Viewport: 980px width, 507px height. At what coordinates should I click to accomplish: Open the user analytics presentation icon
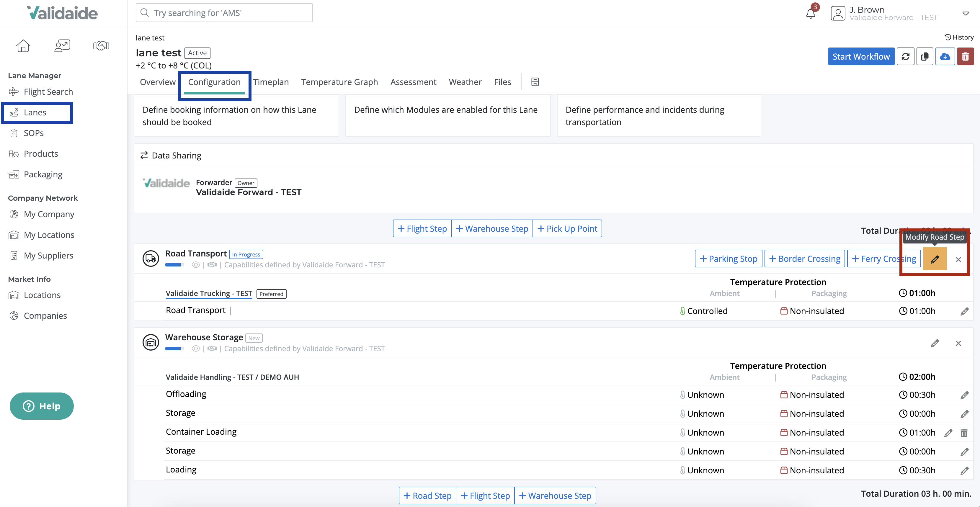[62, 46]
